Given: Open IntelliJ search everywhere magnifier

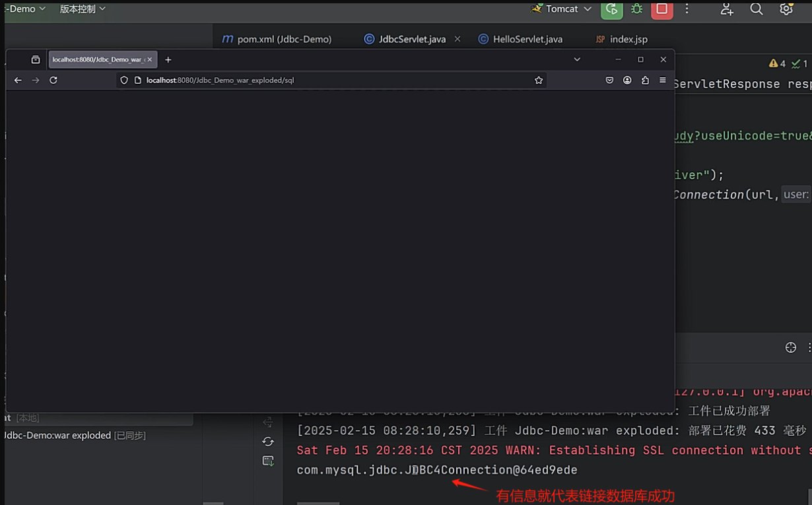Looking at the screenshot, I should [757, 9].
